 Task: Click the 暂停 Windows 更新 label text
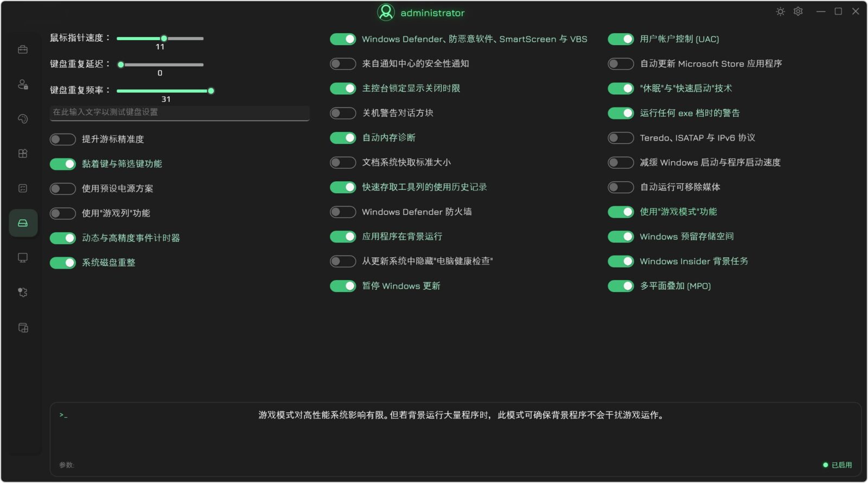tap(401, 286)
